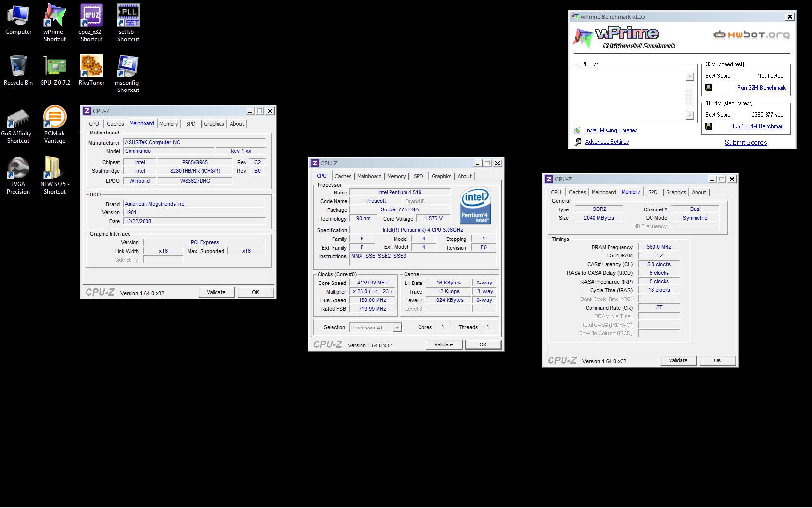Open Memory tab in Mainboard CPU-Z window
This screenshot has width=812, height=508.
click(x=169, y=124)
